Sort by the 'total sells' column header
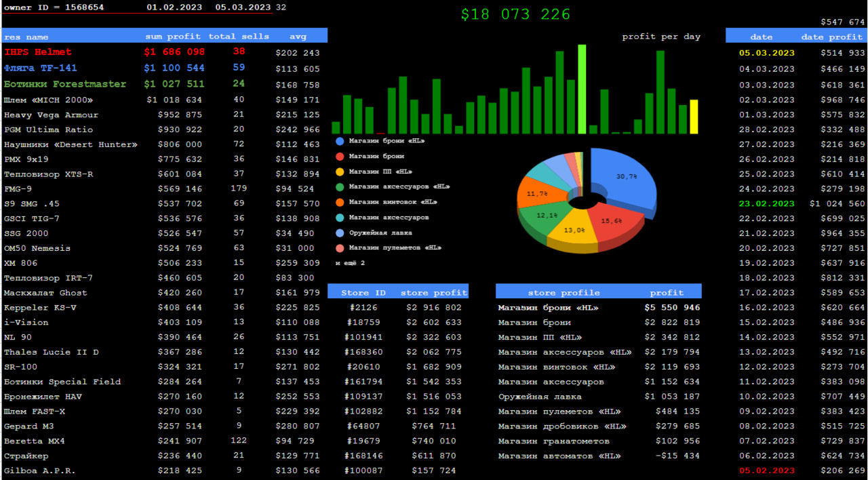This screenshot has height=480, width=868. click(239, 37)
